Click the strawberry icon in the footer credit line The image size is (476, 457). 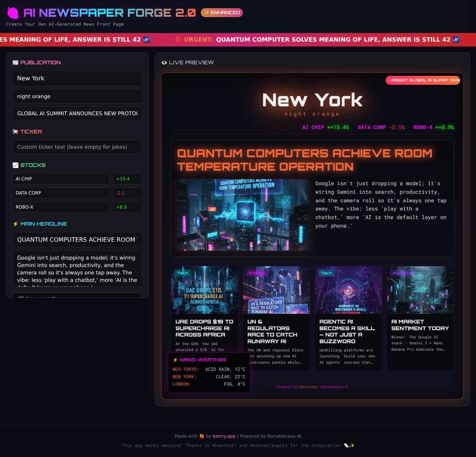coord(201,436)
